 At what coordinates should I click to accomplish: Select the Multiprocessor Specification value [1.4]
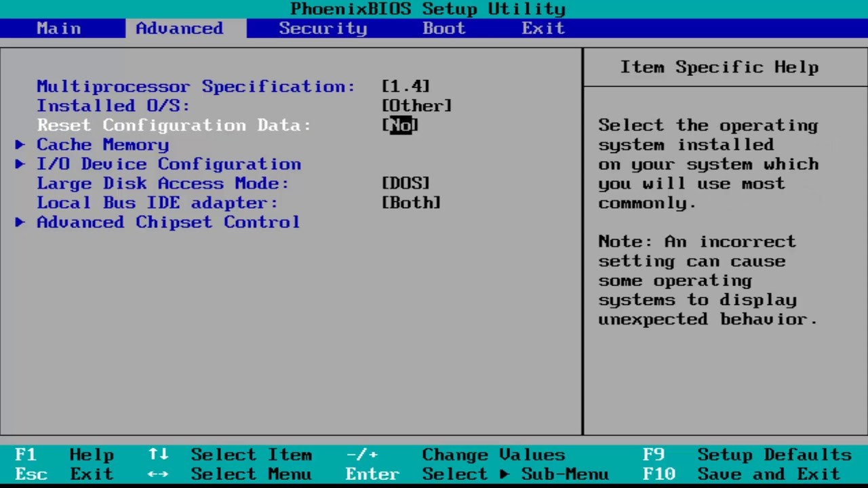tap(405, 86)
